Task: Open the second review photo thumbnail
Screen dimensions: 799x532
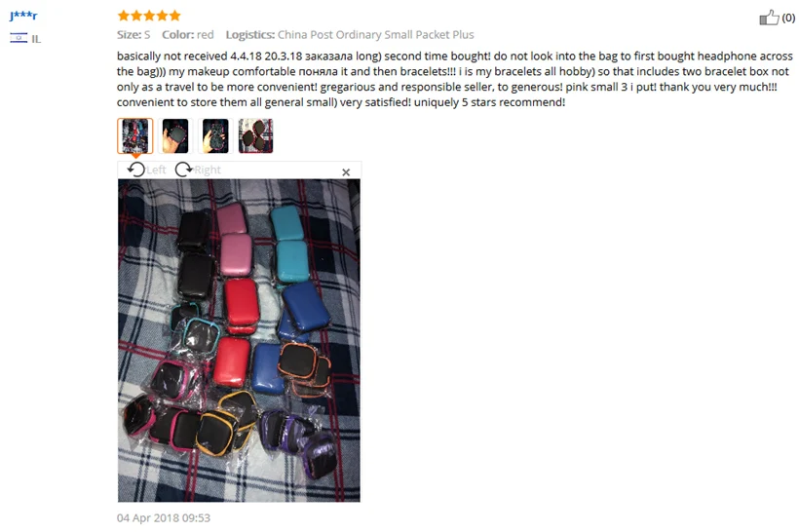Action: [x=175, y=135]
